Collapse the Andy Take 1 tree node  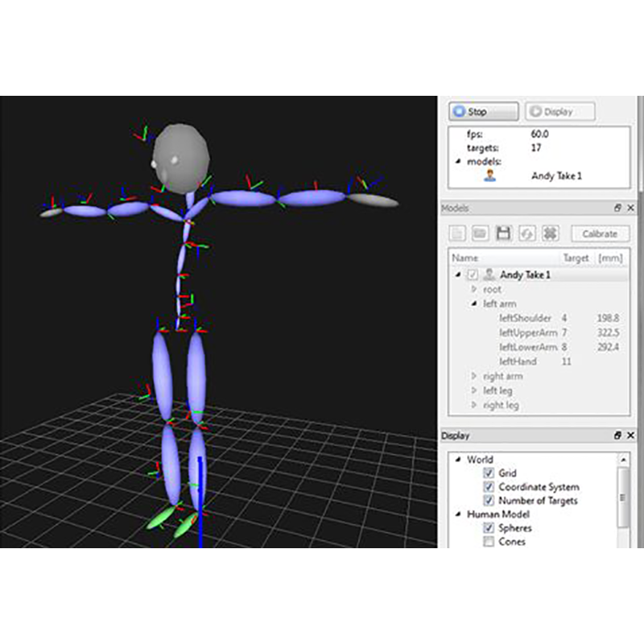pyautogui.click(x=458, y=275)
